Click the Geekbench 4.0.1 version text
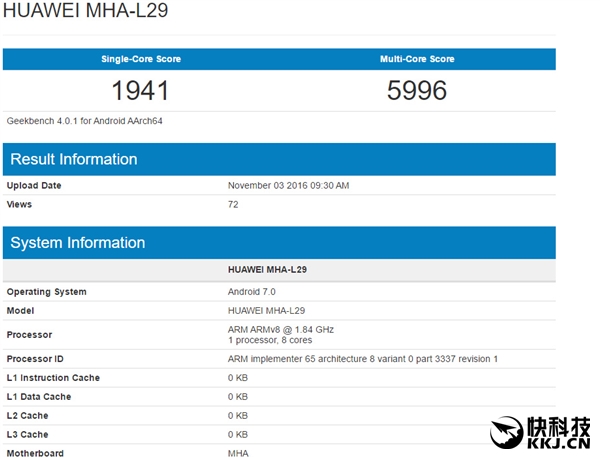The height and width of the screenshot is (459, 600). coord(85,121)
